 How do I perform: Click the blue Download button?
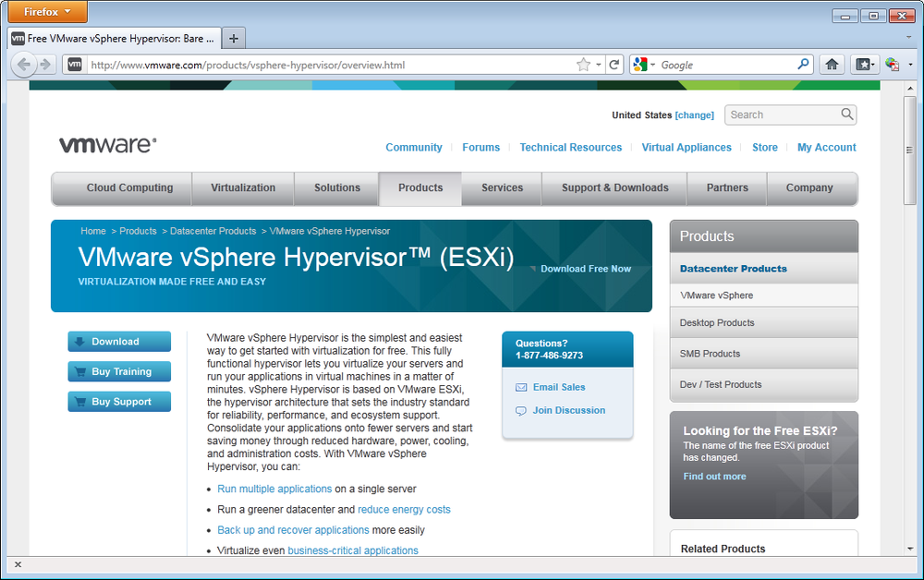(x=118, y=341)
